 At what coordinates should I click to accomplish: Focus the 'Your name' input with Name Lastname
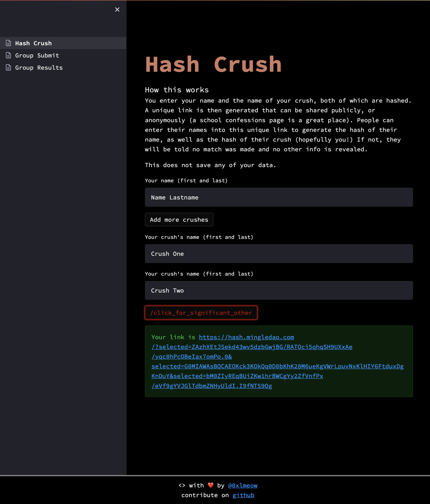(279, 197)
